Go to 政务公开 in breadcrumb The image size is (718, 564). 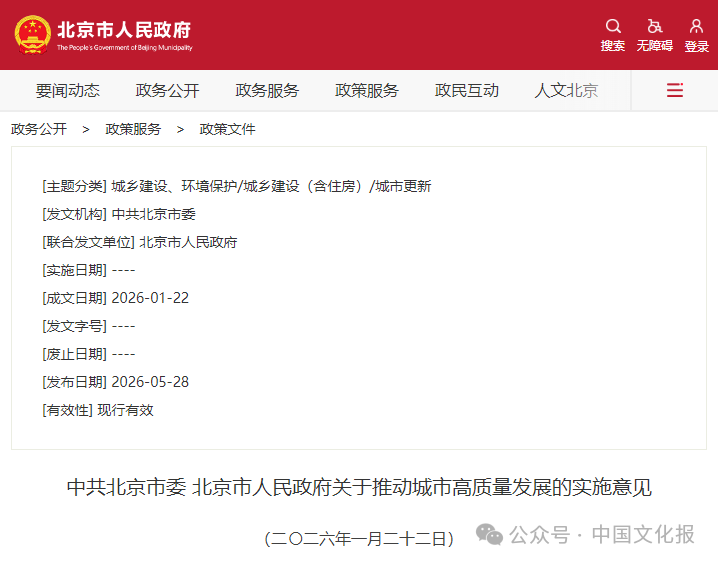pyautogui.click(x=39, y=129)
